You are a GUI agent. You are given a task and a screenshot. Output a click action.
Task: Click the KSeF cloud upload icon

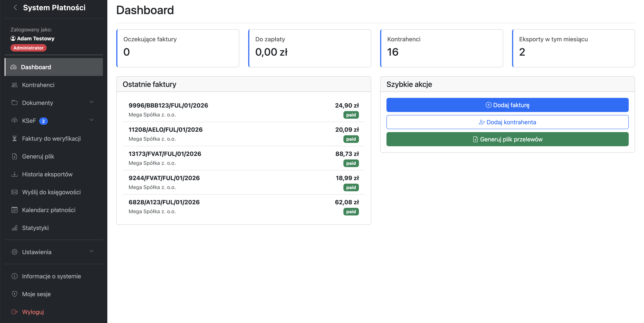pyautogui.click(x=15, y=121)
